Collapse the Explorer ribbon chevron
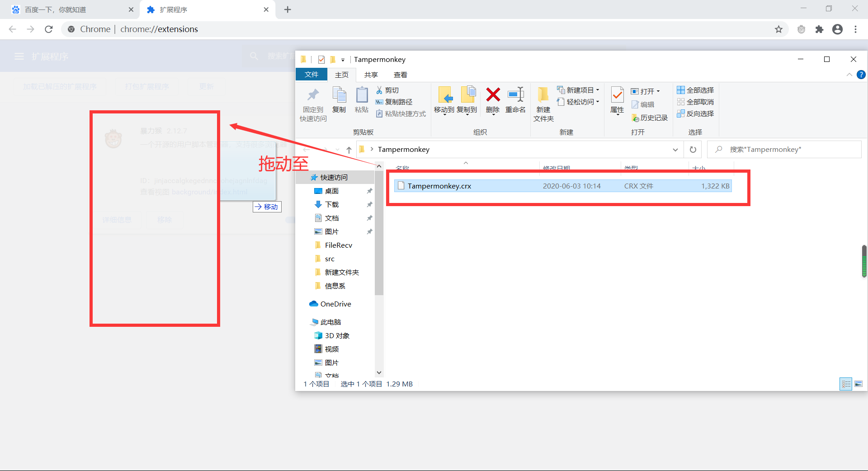Screen dimensions: 868x471 (x=849, y=75)
